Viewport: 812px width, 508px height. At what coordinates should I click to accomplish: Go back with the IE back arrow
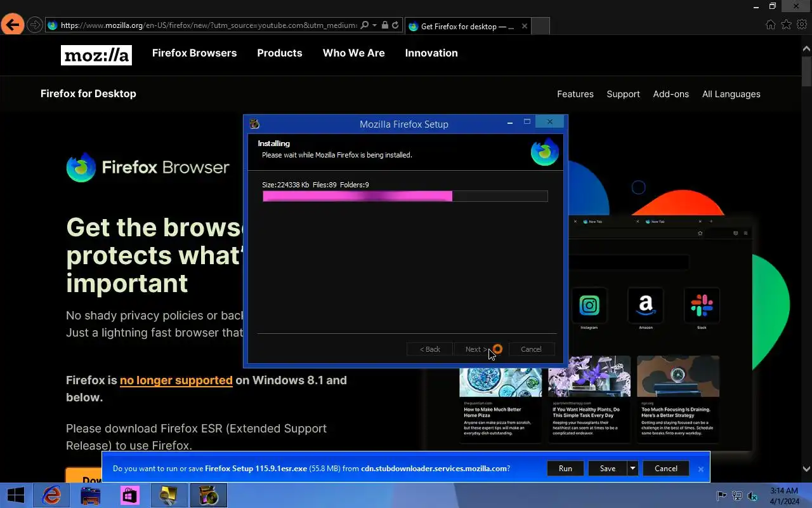coord(13,25)
